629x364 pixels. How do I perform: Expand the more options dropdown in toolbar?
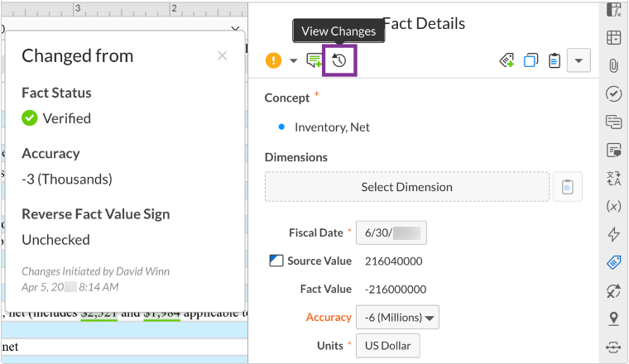pyautogui.click(x=579, y=60)
